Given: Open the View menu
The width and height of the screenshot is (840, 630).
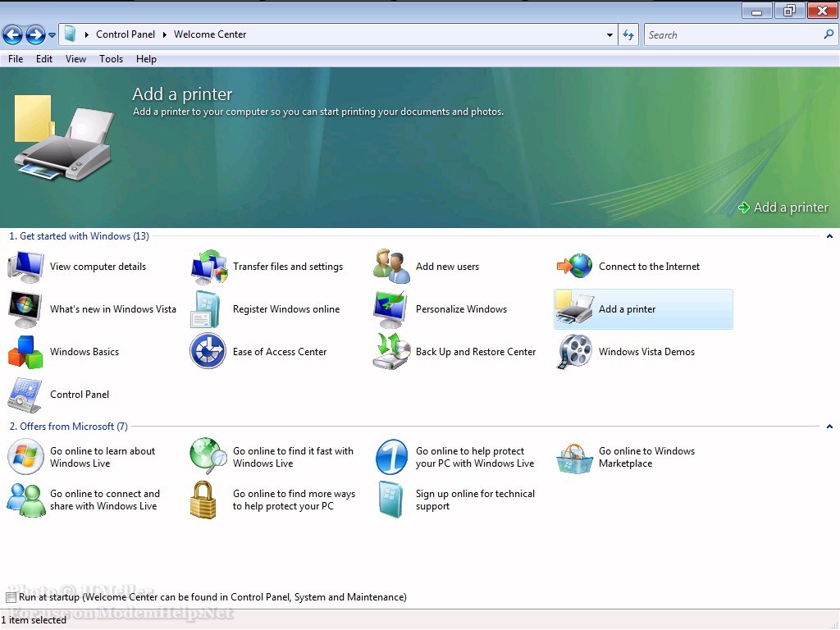Looking at the screenshot, I should [75, 59].
